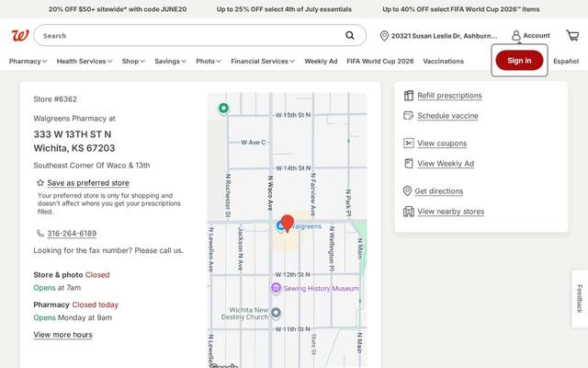588x368 pixels.
Task: Click the red Walgreens map marker
Action: pos(288,224)
